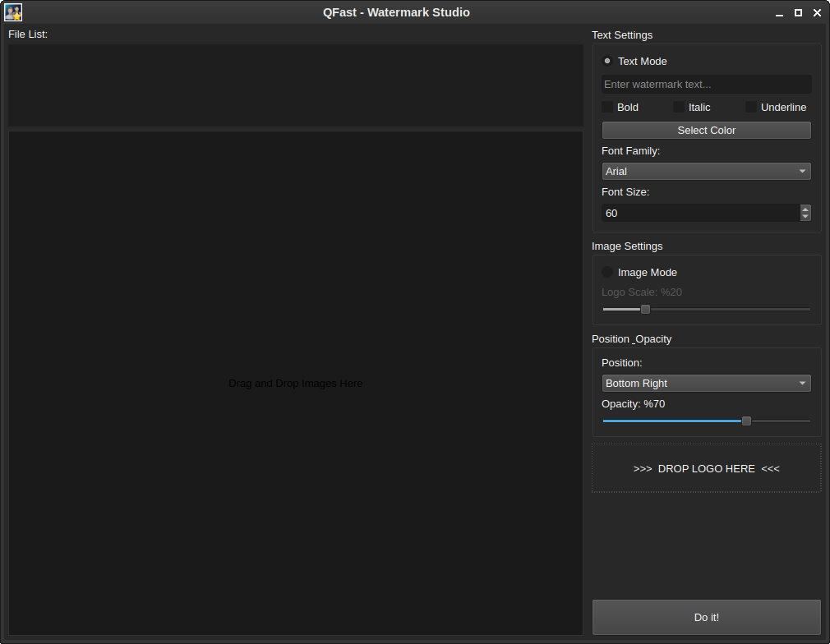Image resolution: width=830 pixels, height=644 pixels.
Task: Increase font size with up arrow
Action: coord(805,209)
